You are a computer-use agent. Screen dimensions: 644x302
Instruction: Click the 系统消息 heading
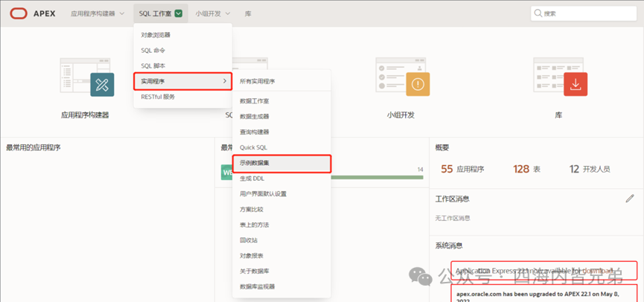click(449, 245)
